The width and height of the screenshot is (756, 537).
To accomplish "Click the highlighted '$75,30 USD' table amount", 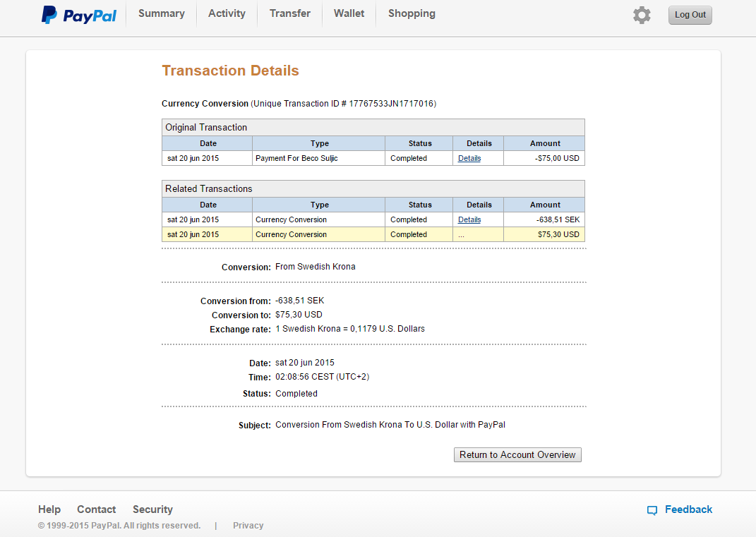I will point(544,234).
